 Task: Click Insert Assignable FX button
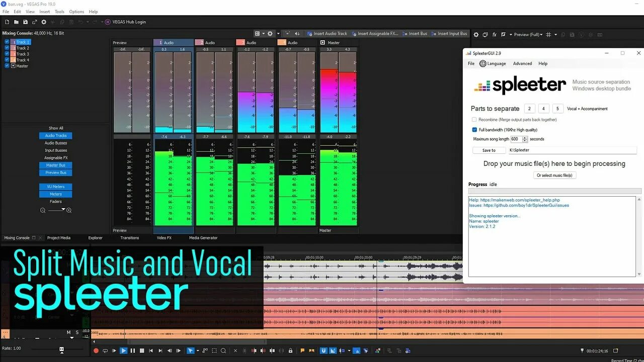pyautogui.click(x=375, y=34)
